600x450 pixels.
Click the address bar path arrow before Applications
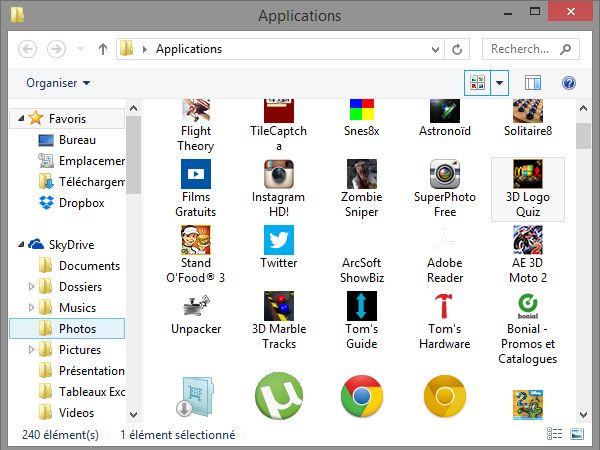point(145,49)
